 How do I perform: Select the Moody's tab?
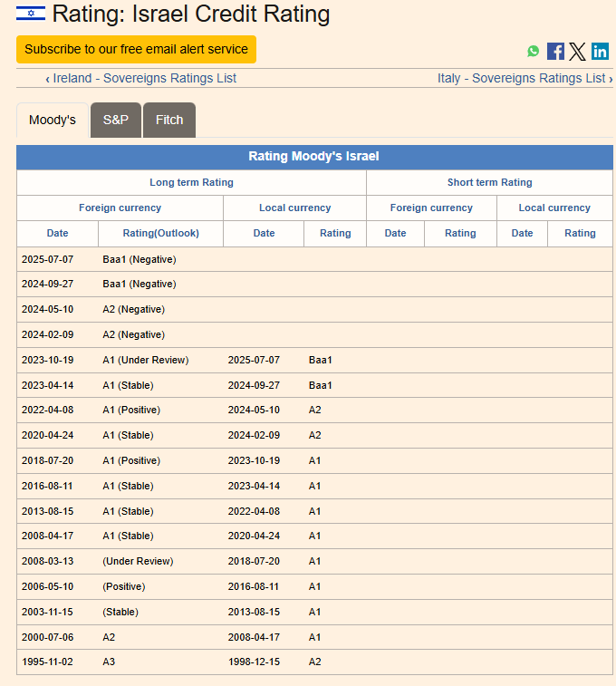(53, 120)
